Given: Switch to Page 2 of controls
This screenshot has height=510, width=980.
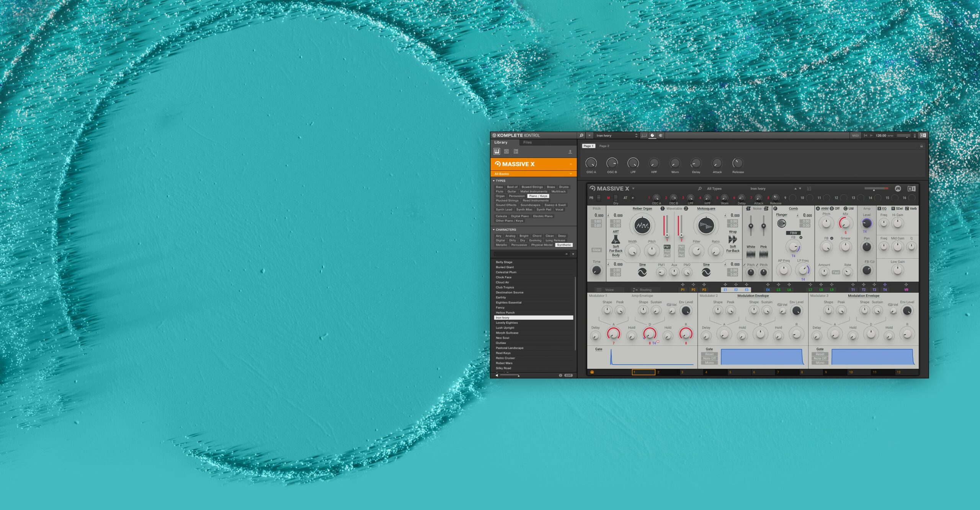Looking at the screenshot, I should (604, 146).
